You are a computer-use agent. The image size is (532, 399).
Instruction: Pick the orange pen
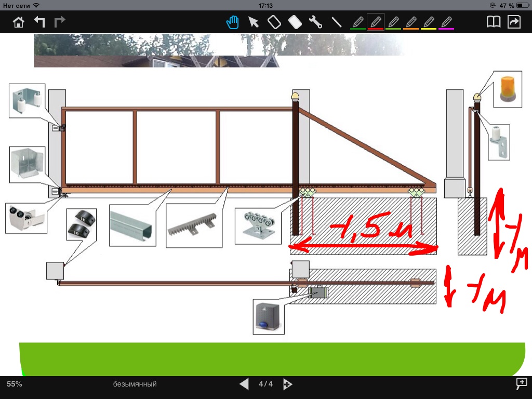[x=411, y=22]
